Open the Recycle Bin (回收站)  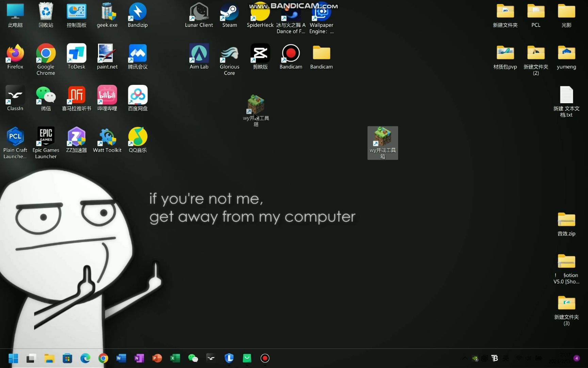click(46, 15)
